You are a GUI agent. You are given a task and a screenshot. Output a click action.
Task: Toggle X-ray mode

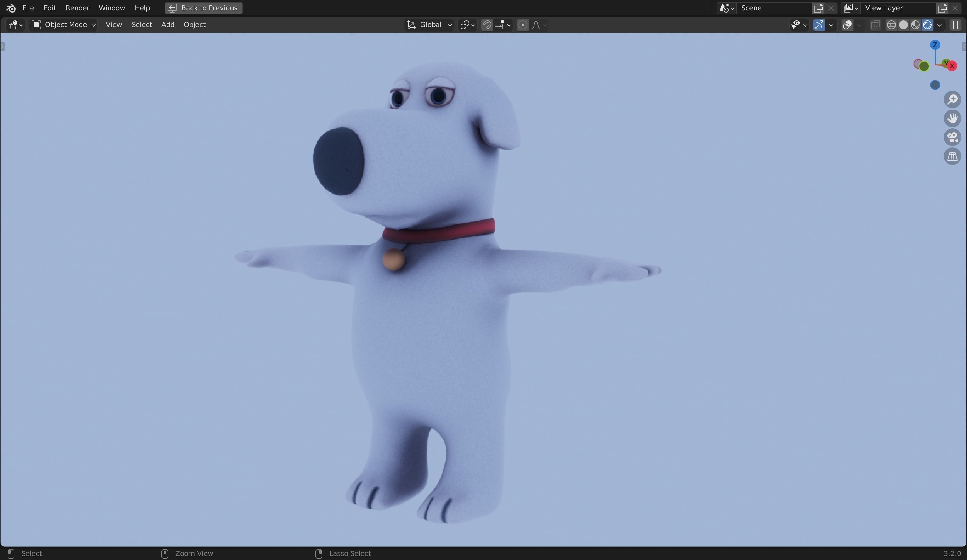pos(875,25)
